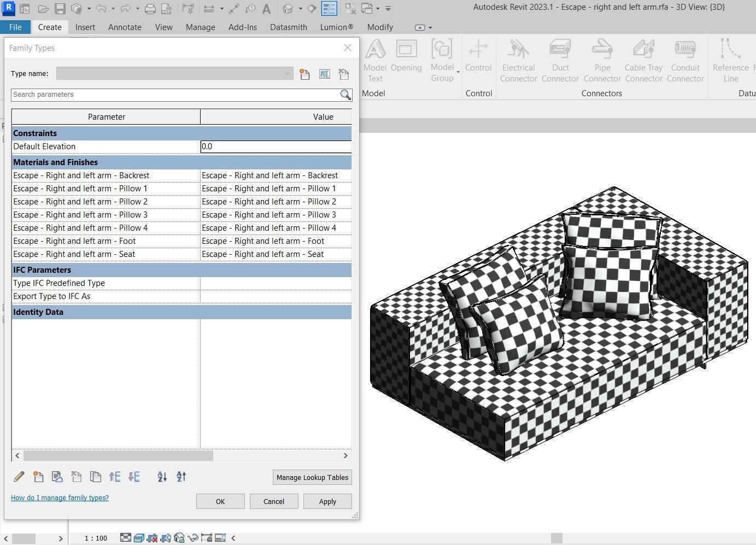
Task: Expand Model Group dropdown arrow
Action: (x=458, y=72)
